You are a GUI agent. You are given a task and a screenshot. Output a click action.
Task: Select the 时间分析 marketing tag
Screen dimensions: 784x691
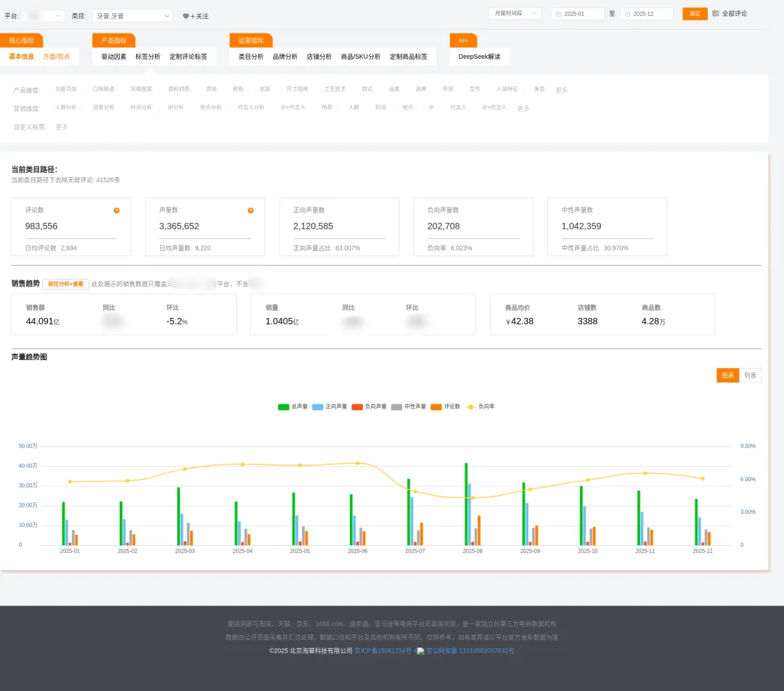[x=141, y=107]
